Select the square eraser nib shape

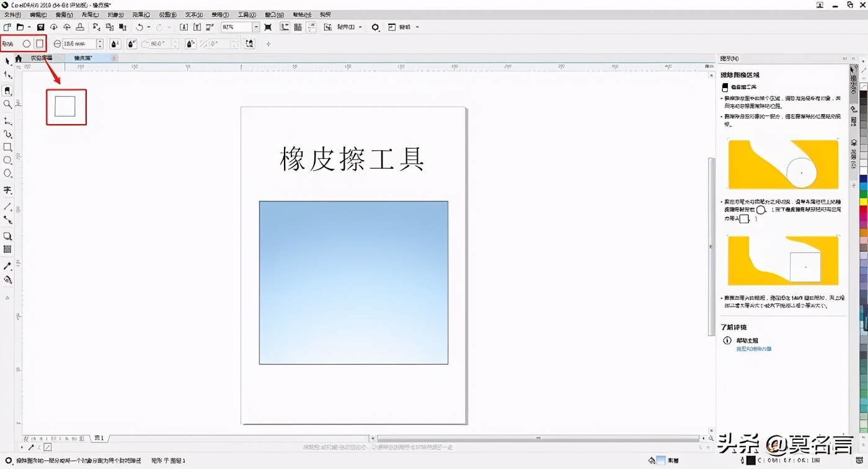pos(40,43)
